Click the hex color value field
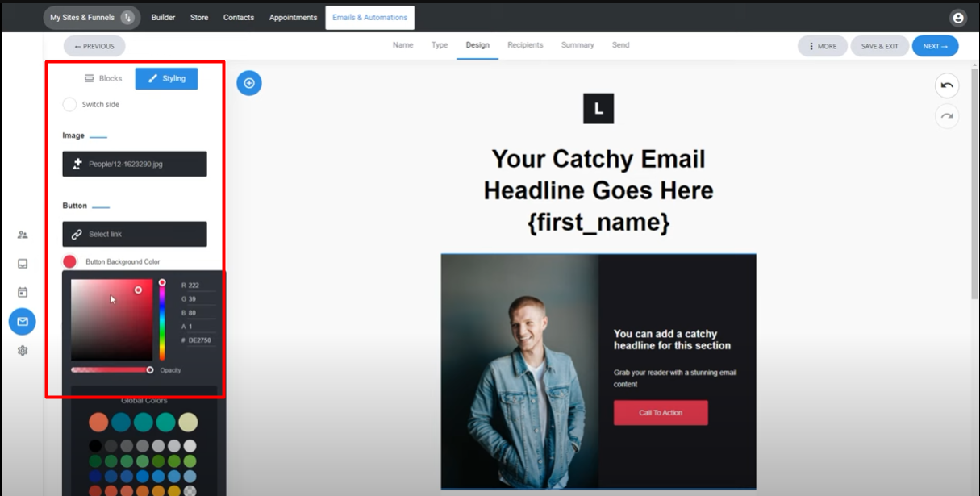The image size is (980, 496). 198,341
